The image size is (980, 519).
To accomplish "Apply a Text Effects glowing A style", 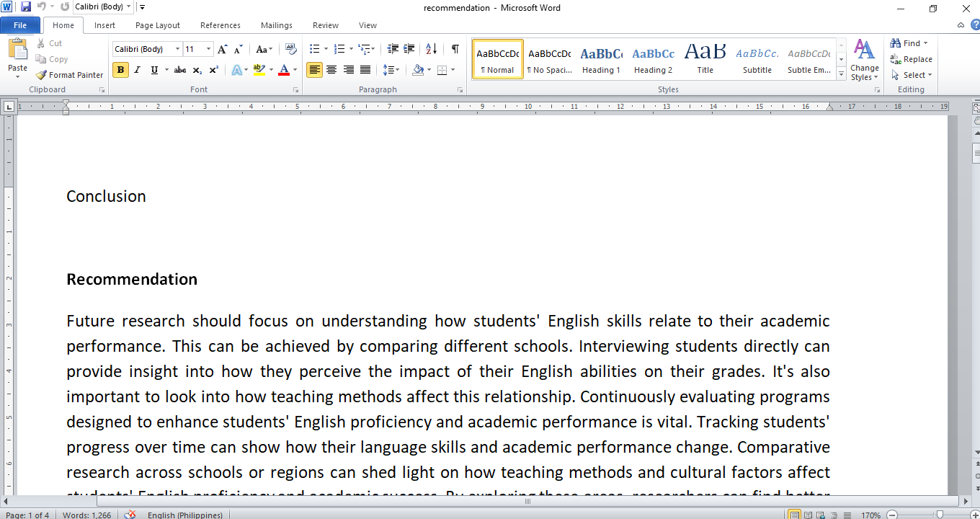I will 238,70.
